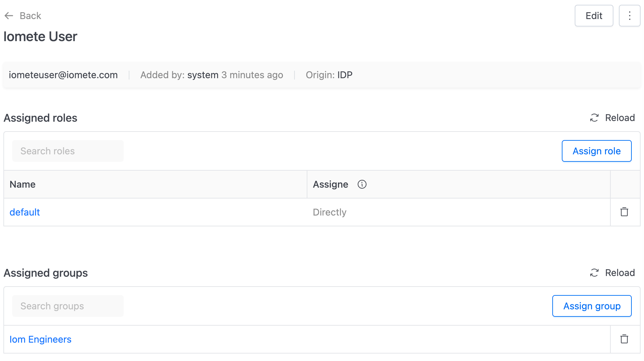Click the Reload label for Assigned groups
This screenshot has width=644, height=361.
tap(620, 273)
